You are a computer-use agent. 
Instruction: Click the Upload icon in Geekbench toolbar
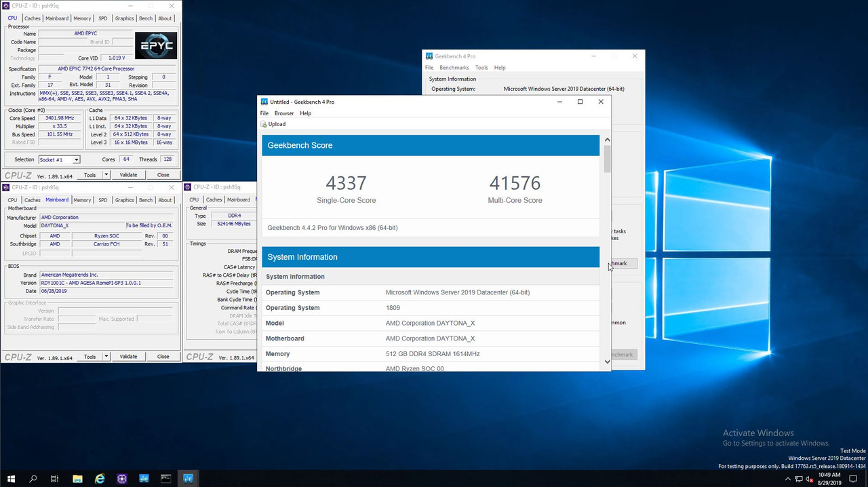[x=264, y=124]
